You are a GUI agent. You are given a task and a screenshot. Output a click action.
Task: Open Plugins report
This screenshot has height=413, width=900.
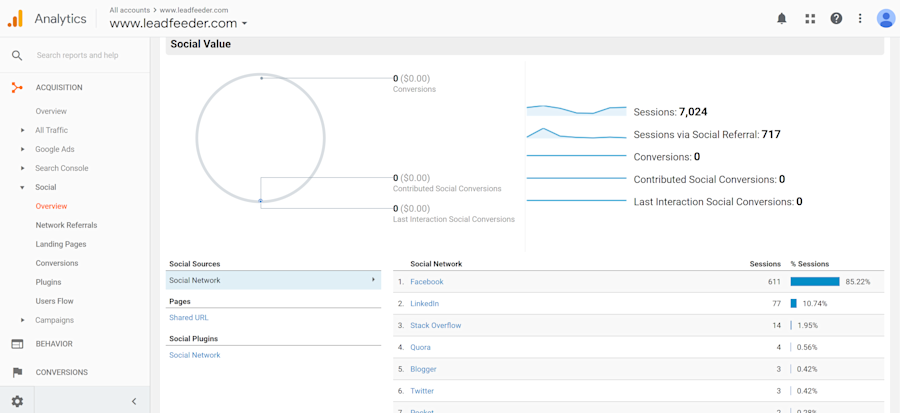point(48,282)
